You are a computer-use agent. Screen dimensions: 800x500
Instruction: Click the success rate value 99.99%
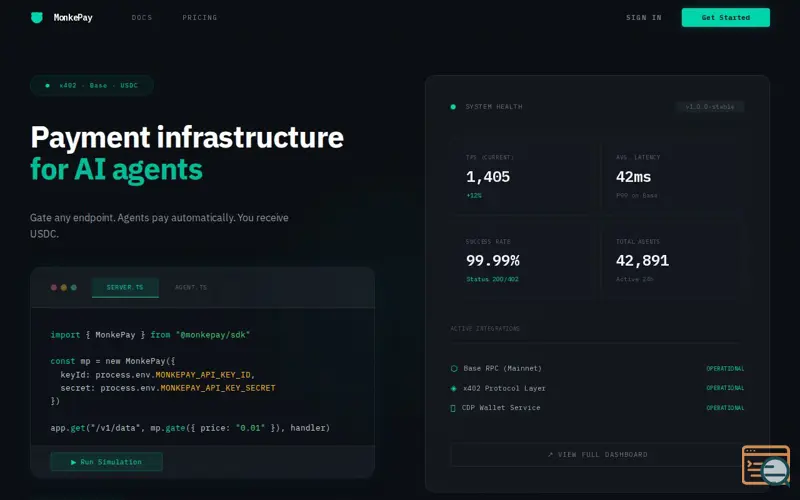492,260
